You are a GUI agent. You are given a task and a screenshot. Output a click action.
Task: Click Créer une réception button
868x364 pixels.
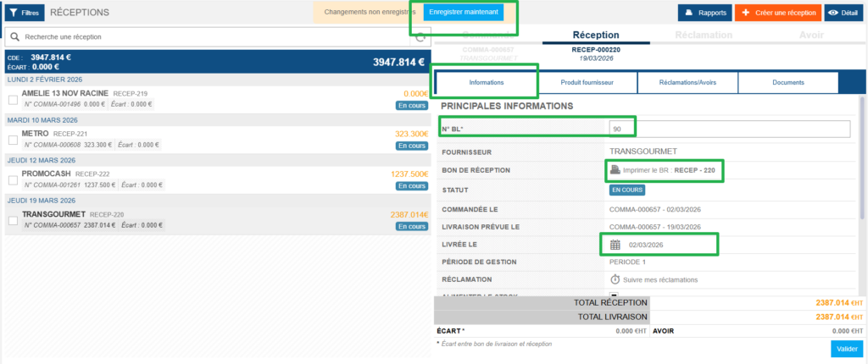(777, 13)
